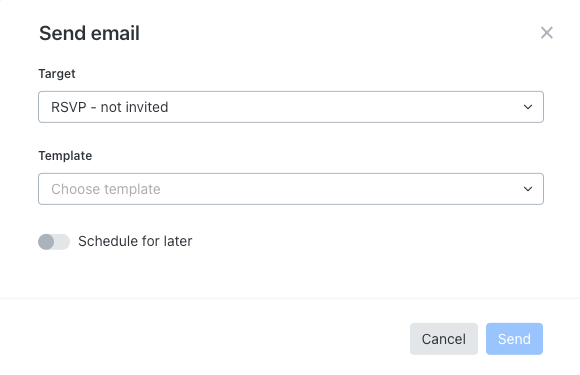Screen dimensions: 580x375
Task: Click the Template field label
Action: [65, 156]
